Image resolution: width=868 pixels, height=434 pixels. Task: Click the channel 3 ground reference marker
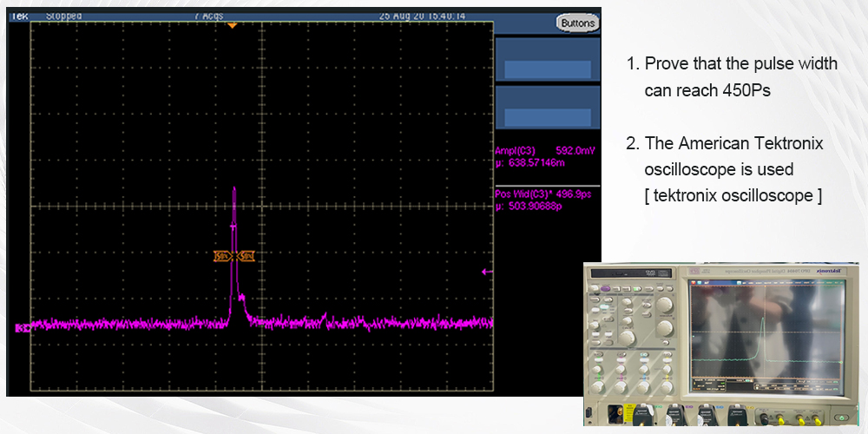point(22,328)
